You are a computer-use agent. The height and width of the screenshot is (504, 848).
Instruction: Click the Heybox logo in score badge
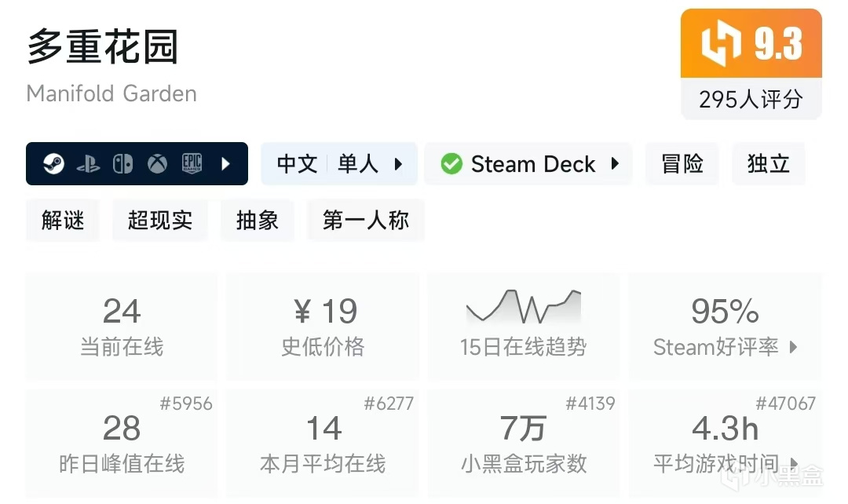pyautogui.click(x=722, y=43)
